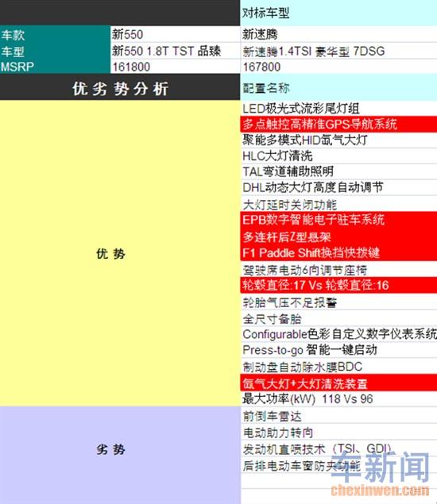This screenshot has width=437, height=504.
Task: Select the Press-to-go 智能一键启动 row
Action: pos(338,350)
